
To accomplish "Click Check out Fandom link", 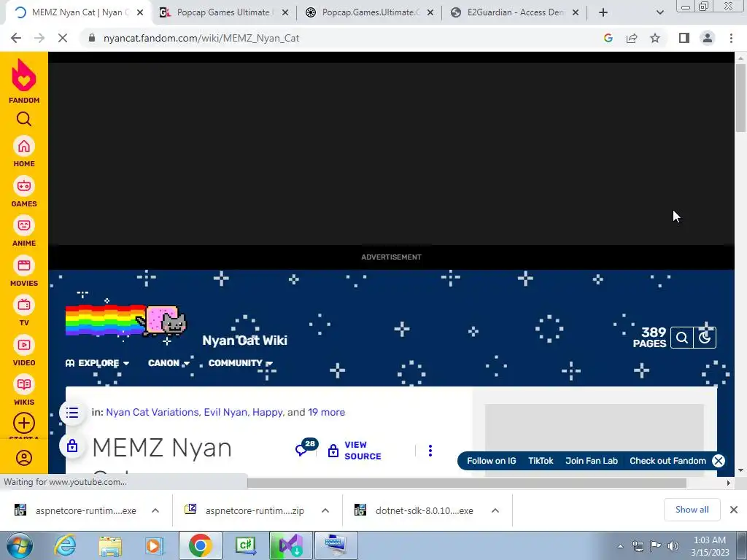I will point(668,461).
